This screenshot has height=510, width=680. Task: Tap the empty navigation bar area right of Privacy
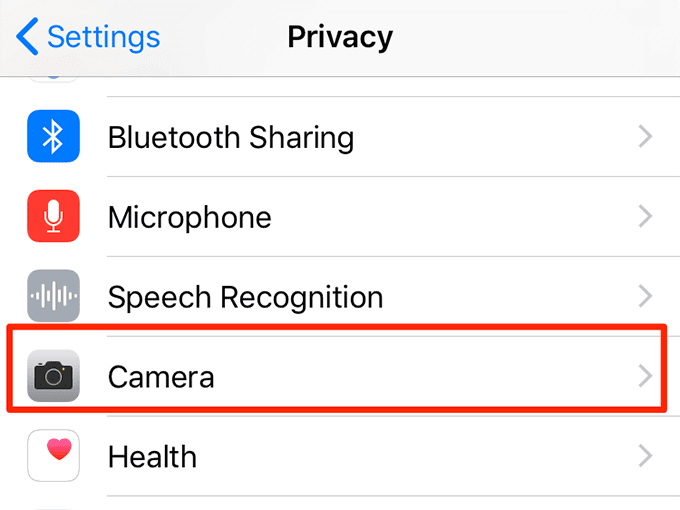pos(540,37)
